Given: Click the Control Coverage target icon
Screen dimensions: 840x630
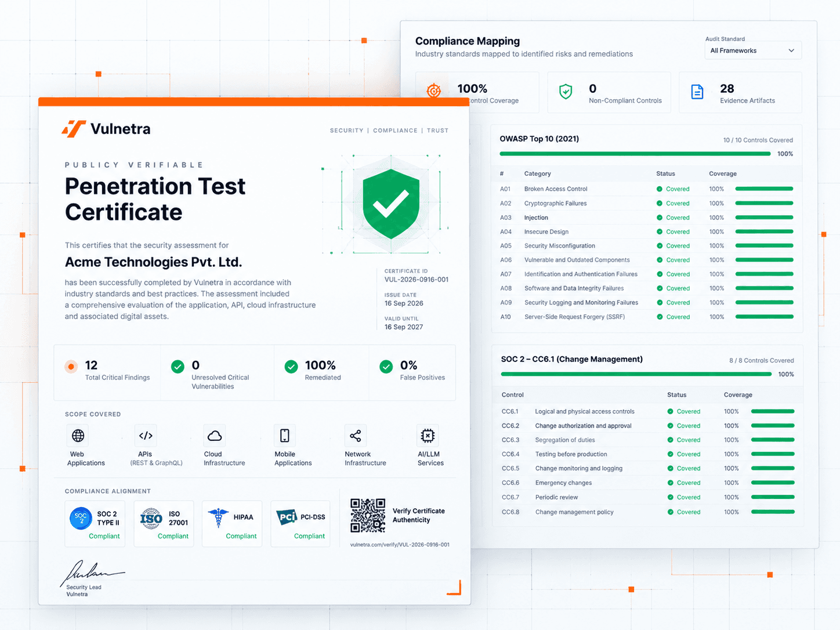Looking at the screenshot, I should click(434, 90).
